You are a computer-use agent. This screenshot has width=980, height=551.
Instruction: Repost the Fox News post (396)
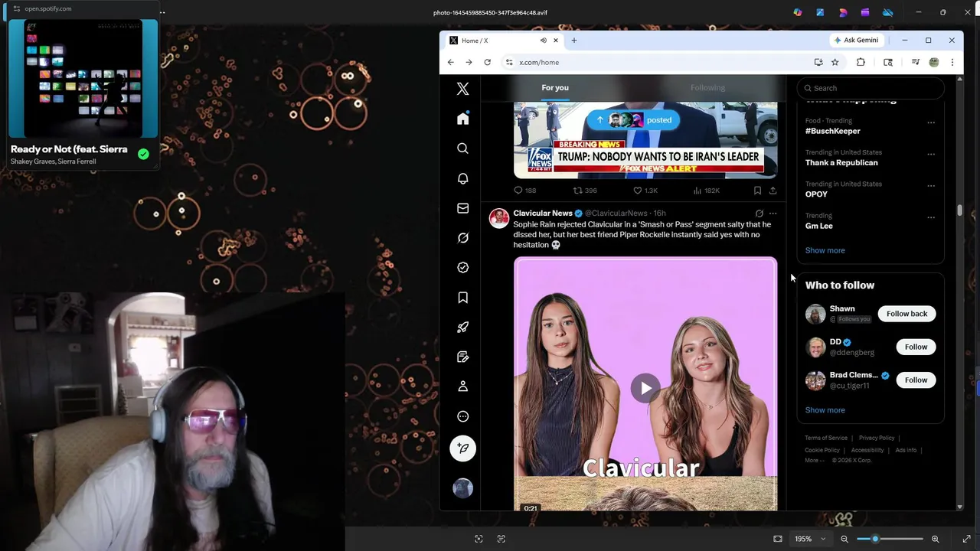585,191
